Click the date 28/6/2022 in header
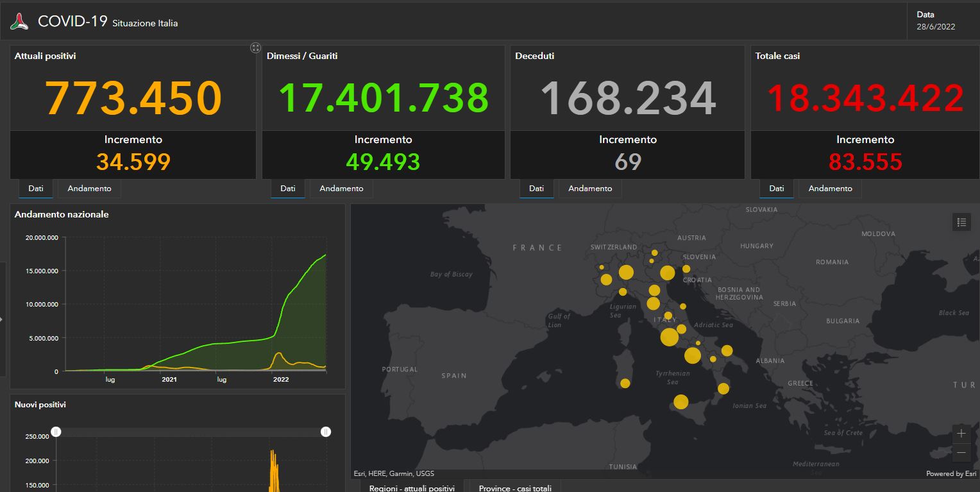 pyautogui.click(x=936, y=27)
